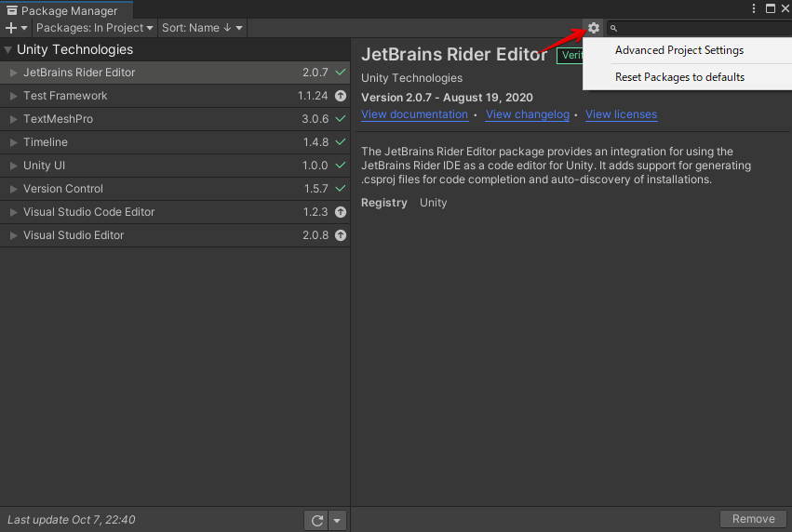Select the Visual Studio Code Editor package
Image resolution: width=792 pixels, height=532 pixels.
175,212
